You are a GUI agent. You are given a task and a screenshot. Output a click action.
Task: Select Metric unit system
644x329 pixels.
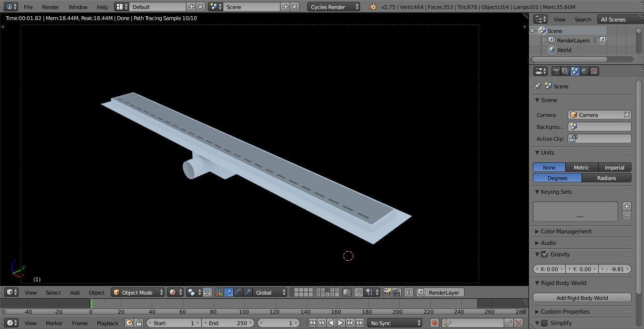pyautogui.click(x=582, y=168)
